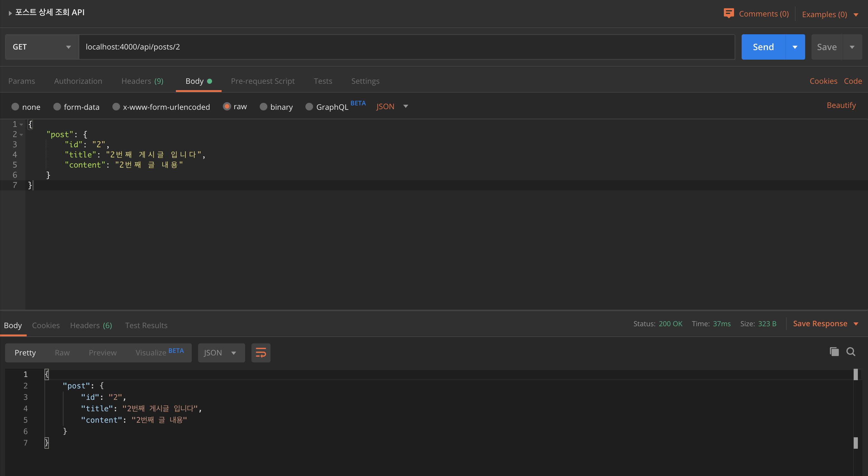Open the response JSON format dropdown
This screenshot has width=868, height=476.
(221, 353)
